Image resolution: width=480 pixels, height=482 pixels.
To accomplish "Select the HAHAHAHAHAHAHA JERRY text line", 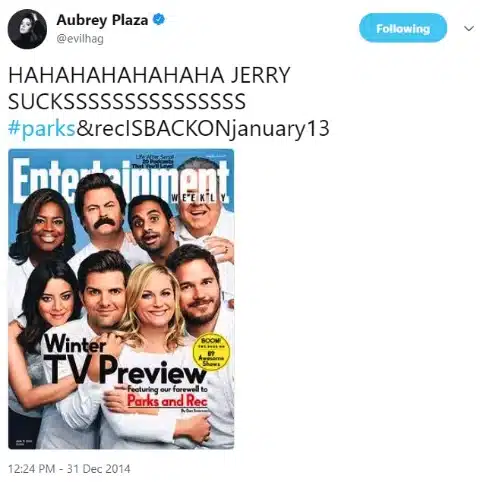I will [x=149, y=75].
